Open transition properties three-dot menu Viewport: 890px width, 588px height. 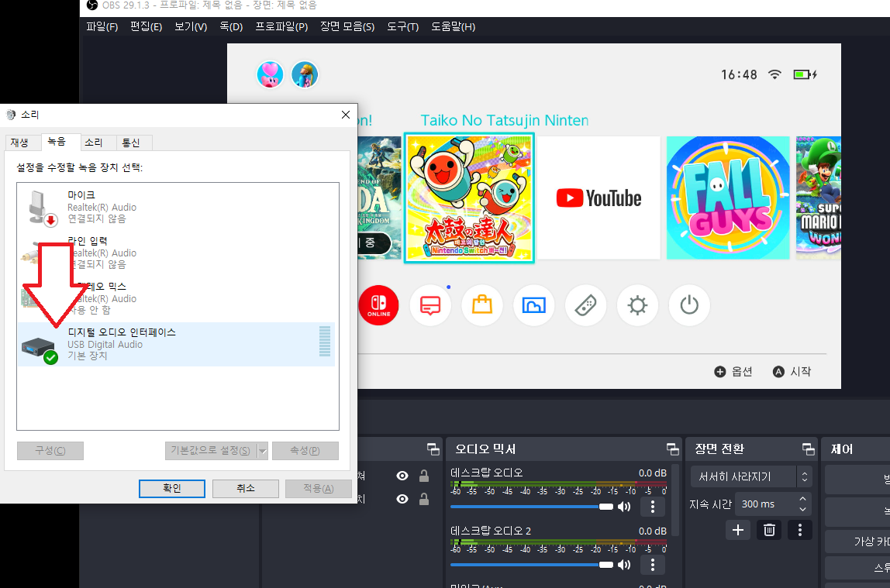click(x=800, y=530)
